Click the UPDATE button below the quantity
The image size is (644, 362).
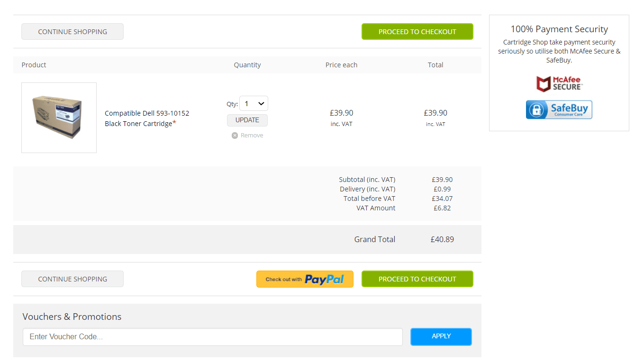pyautogui.click(x=247, y=120)
